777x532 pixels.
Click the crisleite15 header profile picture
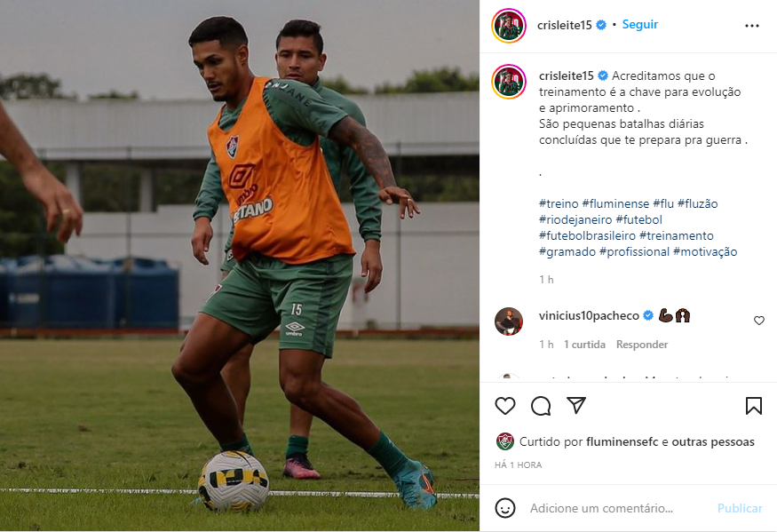click(x=509, y=25)
